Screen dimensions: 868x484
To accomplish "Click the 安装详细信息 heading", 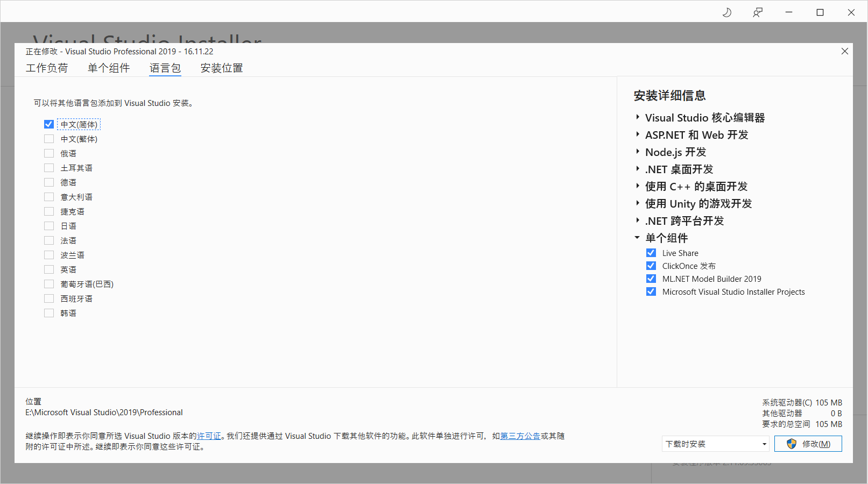I will (x=669, y=96).
